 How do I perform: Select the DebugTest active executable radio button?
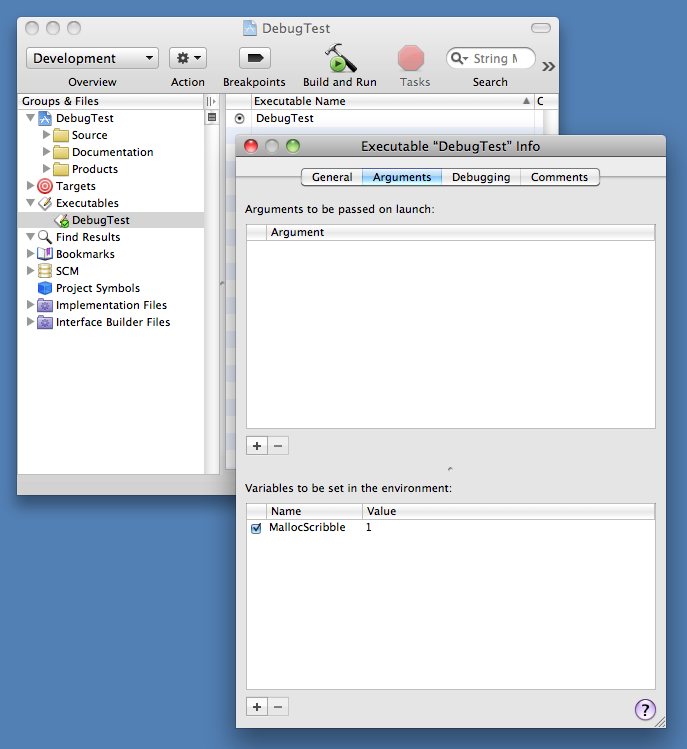point(239,118)
